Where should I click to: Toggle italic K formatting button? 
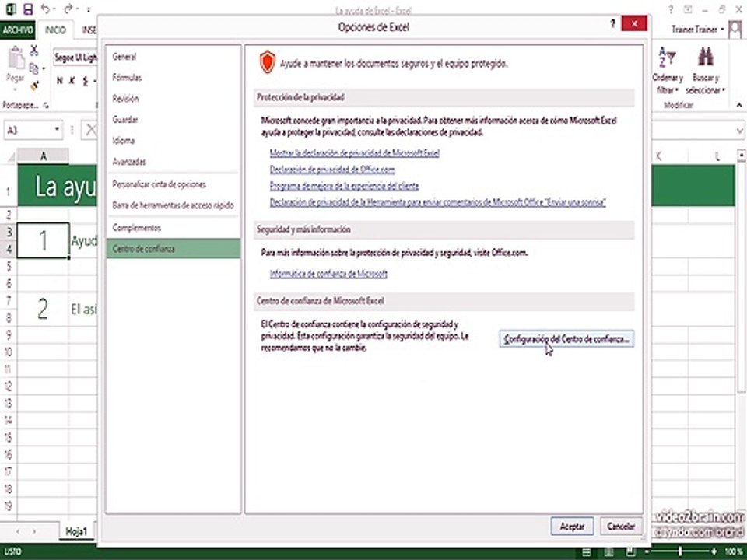[x=72, y=81]
